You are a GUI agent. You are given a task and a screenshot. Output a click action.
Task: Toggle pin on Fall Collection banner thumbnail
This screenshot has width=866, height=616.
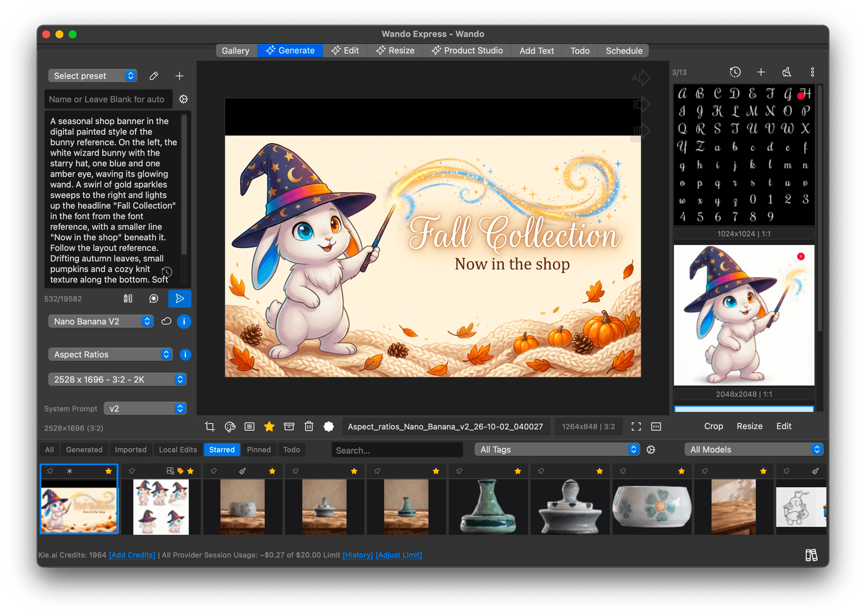click(50, 471)
